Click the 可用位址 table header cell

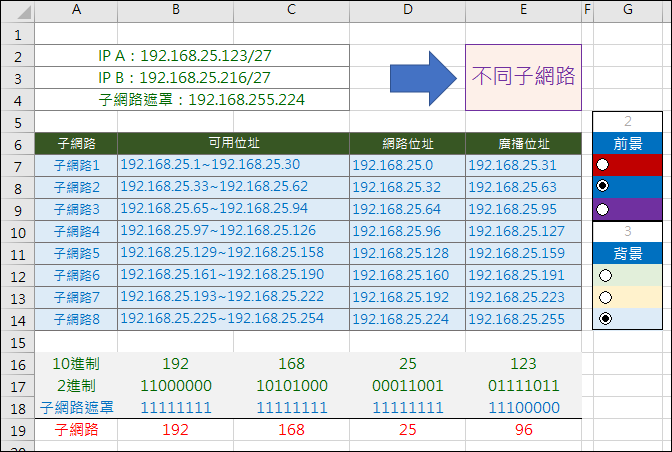click(x=234, y=144)
